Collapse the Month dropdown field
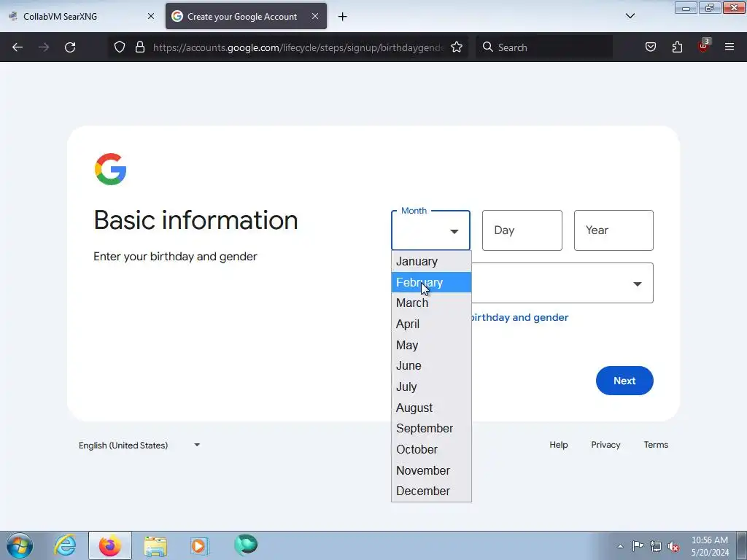The width and height of the screenshot is (747, 560). click(x=430, y=230)
